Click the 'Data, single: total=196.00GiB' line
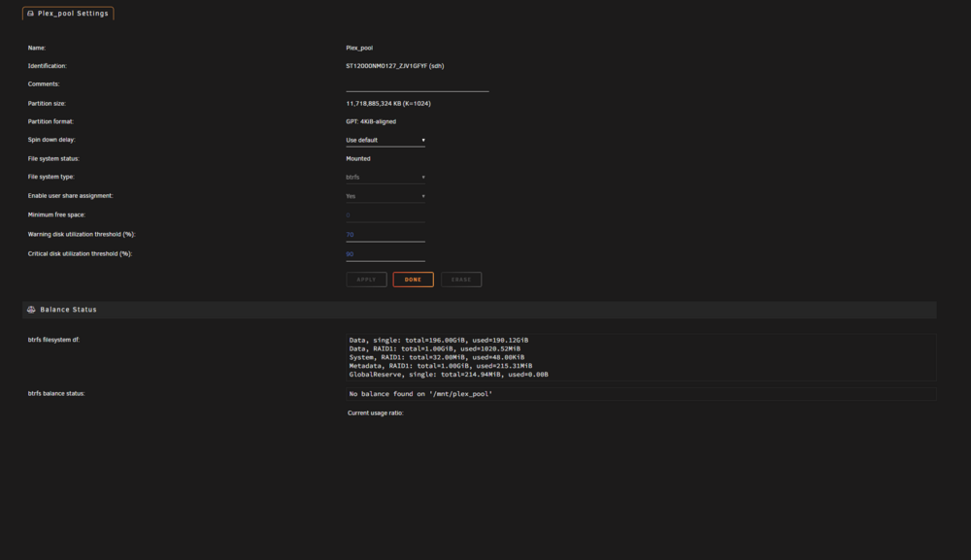 (x=439, y=341)
